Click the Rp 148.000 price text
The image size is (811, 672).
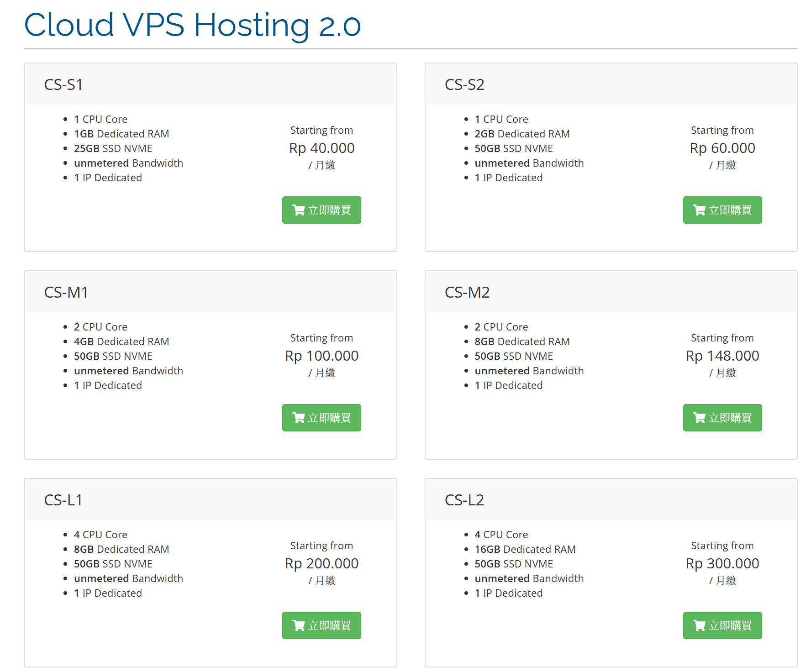point(722,356)
